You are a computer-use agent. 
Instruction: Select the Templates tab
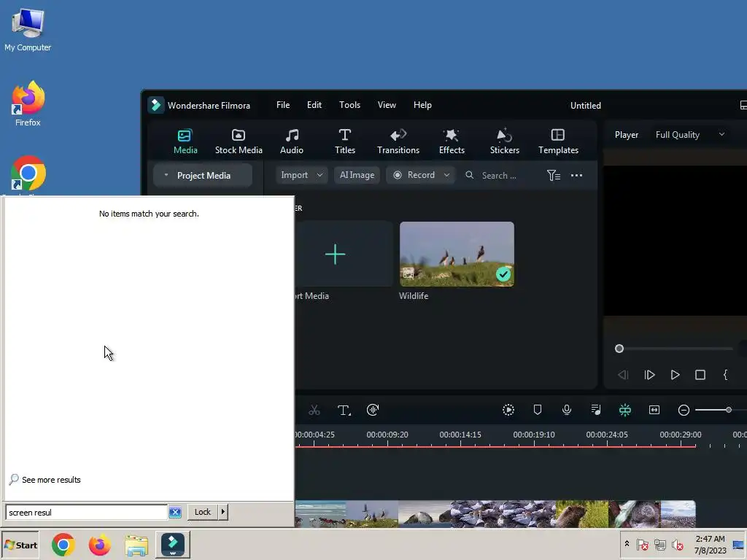click(558, 141)
